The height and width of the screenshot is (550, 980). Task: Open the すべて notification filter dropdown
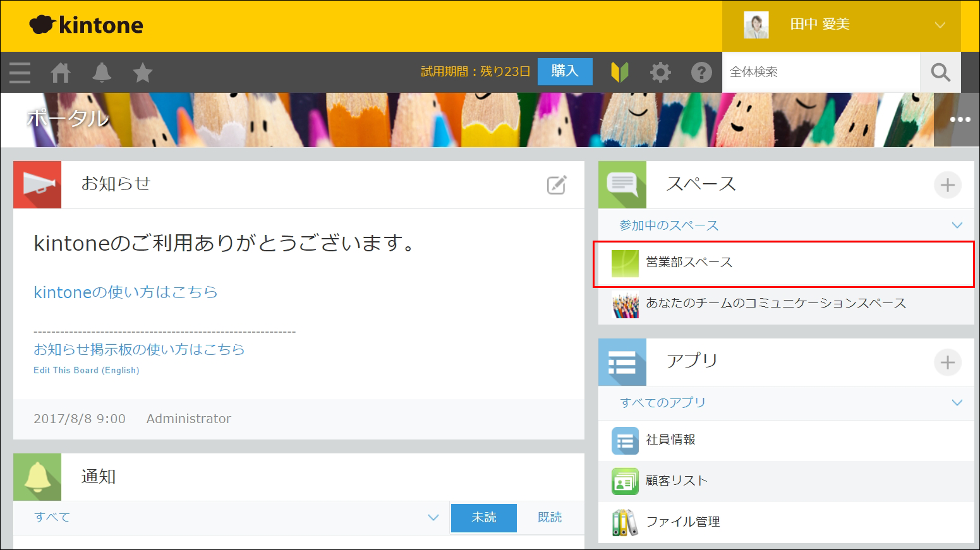[433, 518]
